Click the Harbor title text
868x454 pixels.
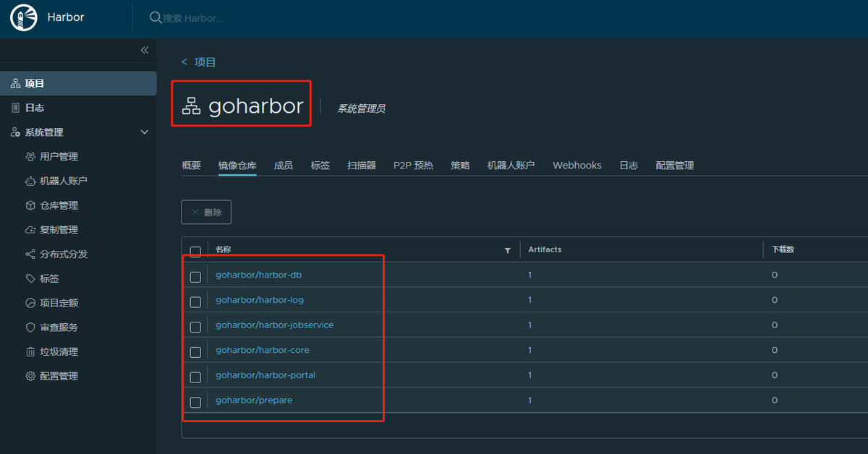[x=66, y=17]
